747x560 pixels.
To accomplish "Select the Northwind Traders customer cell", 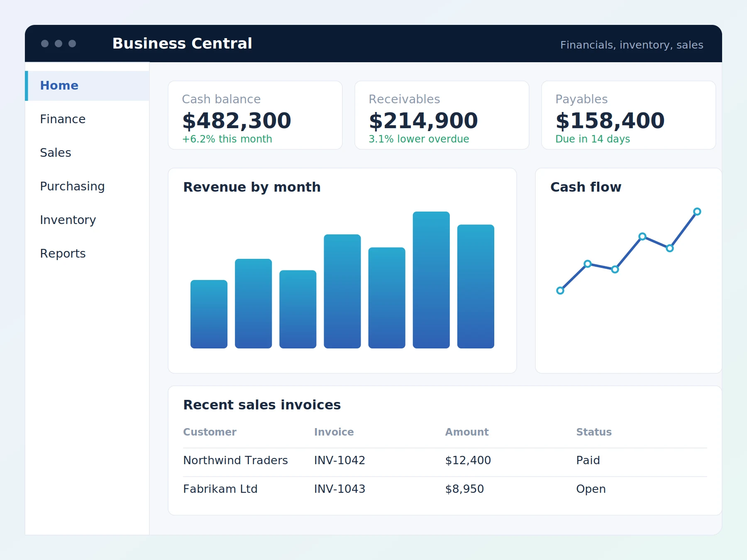I will click(x=235, y=460).
